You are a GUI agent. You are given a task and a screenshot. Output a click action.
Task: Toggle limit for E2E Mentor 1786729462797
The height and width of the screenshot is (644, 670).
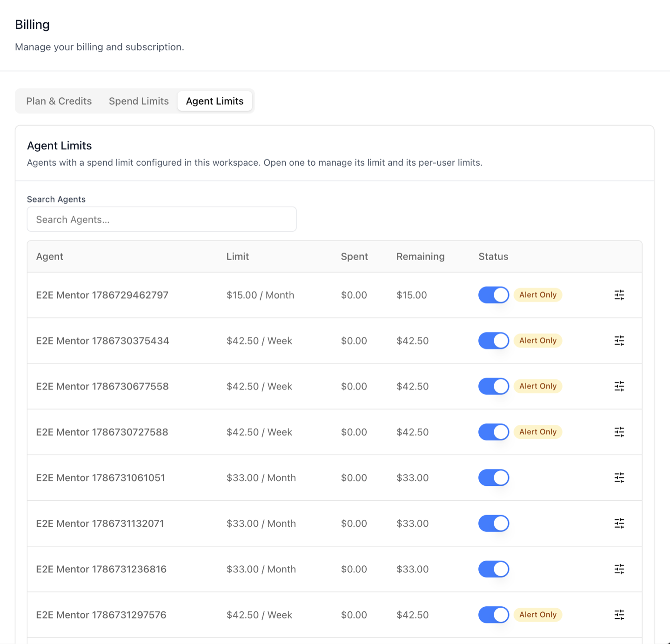pos(494,295)
